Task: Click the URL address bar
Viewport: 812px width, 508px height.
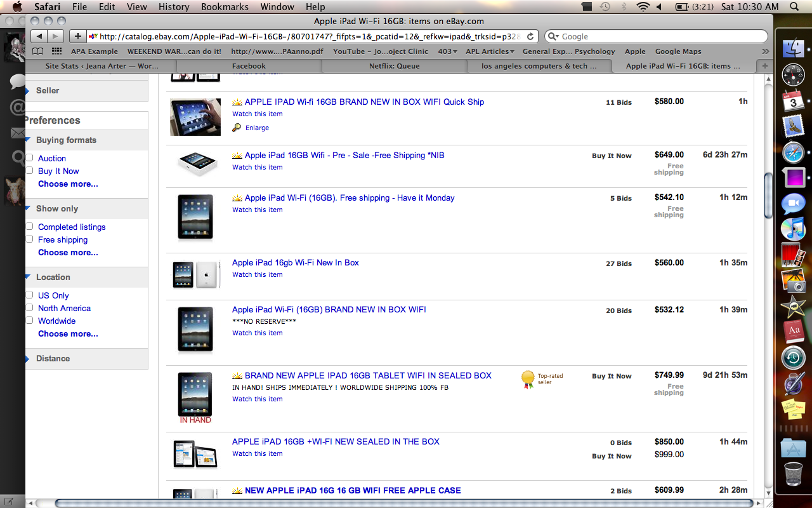Action: 311,36
